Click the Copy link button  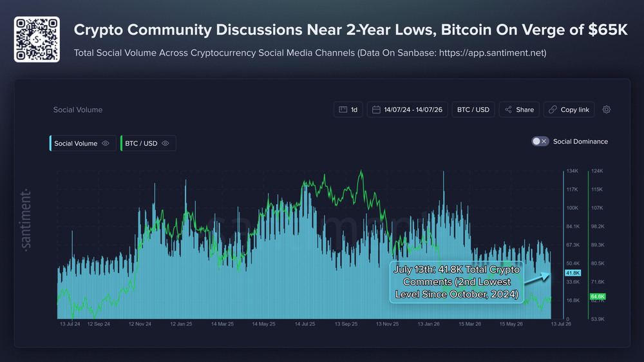[569, 110]
